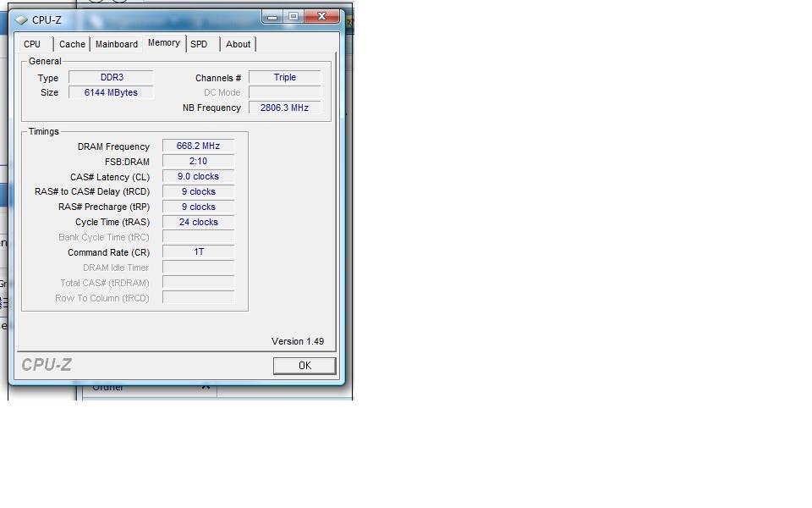Viewport: 812px width, 508px height.
Task: Click the Triple channels value
Action: (x=285, y=77)
